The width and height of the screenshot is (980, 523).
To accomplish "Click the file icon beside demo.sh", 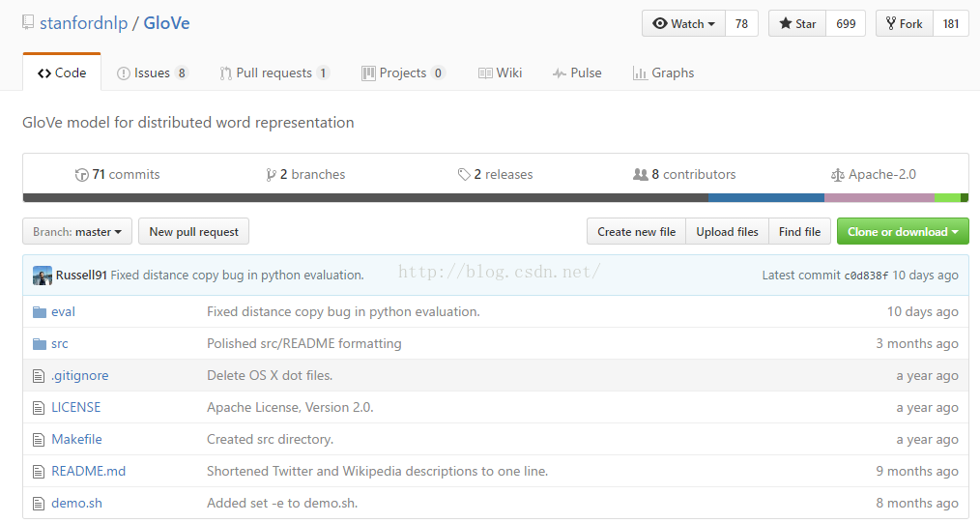I will [x=39, y=504].
